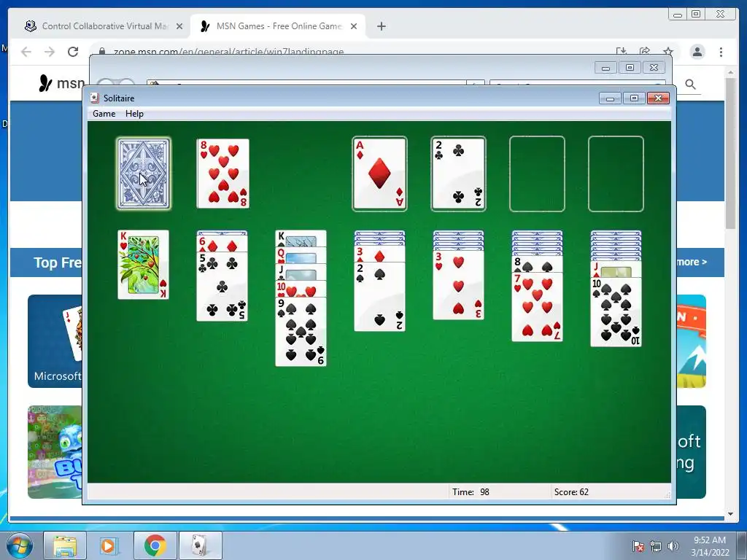Viewport: 747px width, 560px height.
Task: Select the 5 of clubs card
Action: 222,287
